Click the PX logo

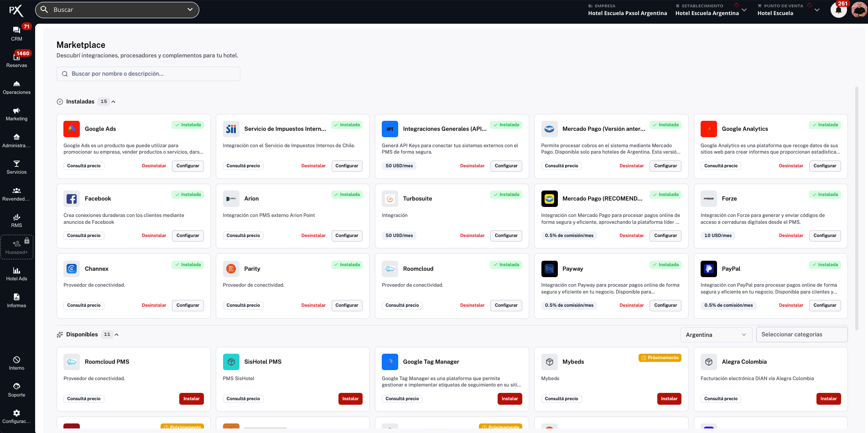click(x=16, y=10)
